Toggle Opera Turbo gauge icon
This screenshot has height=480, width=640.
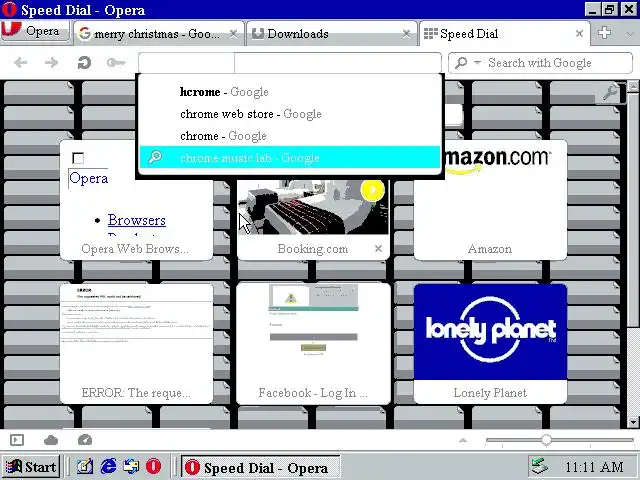click(85, 440)
